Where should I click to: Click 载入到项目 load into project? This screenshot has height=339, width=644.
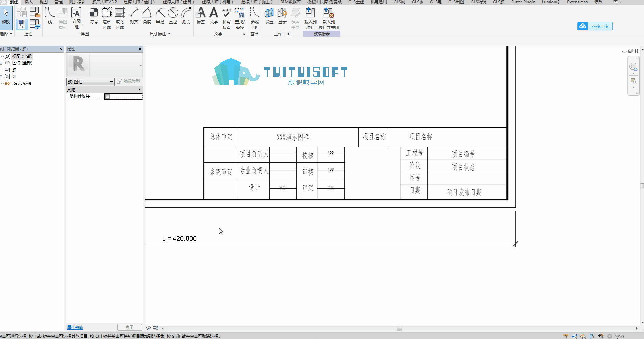[310, 19]
